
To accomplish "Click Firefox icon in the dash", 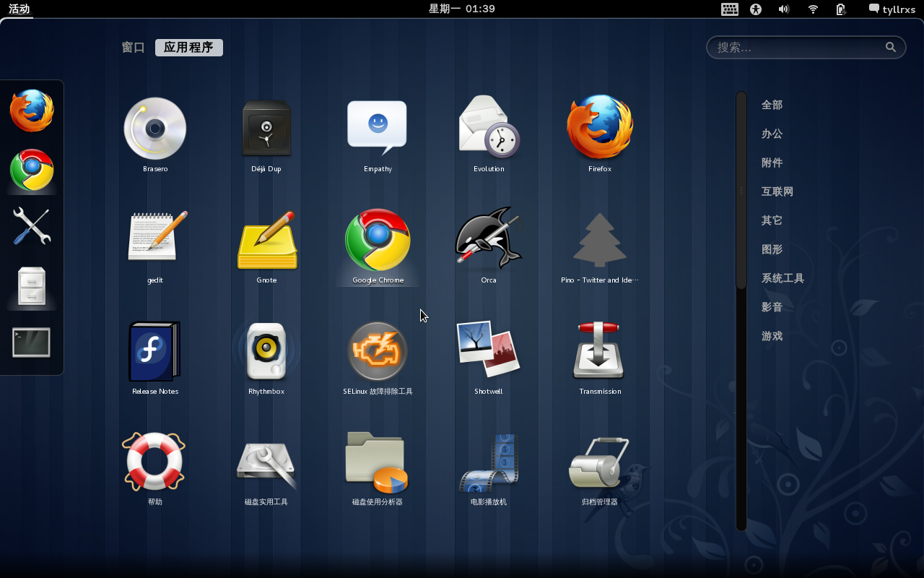I will point(32,111).
